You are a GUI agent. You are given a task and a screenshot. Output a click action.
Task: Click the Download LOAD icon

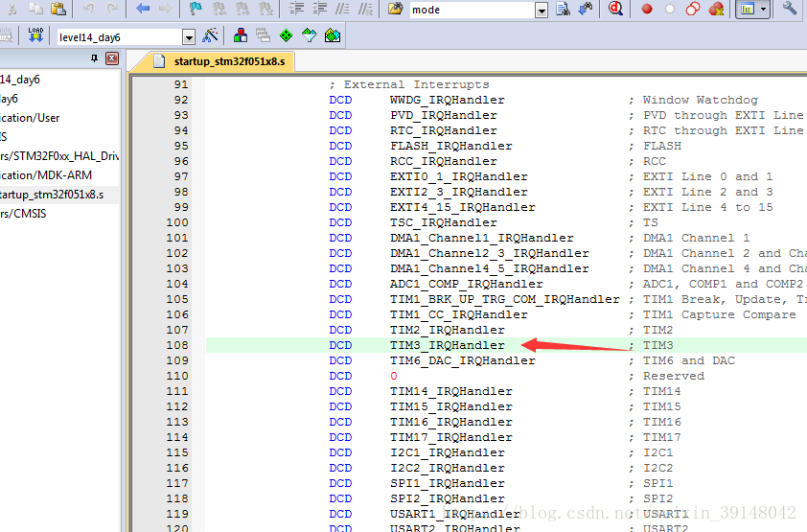tap(35, 35)
